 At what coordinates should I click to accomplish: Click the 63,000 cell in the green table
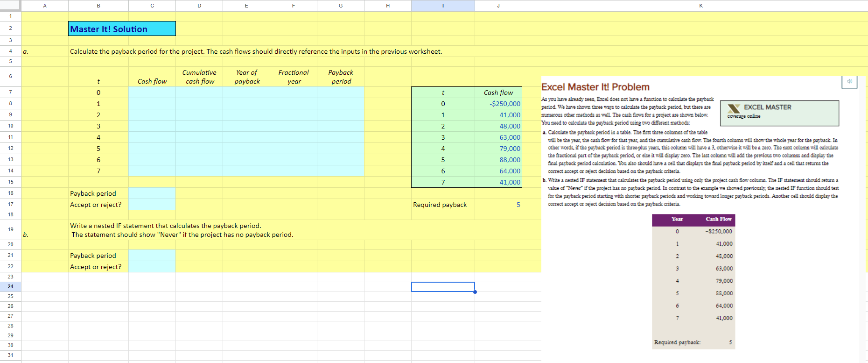pyautogui.click(x=498, y=137)
